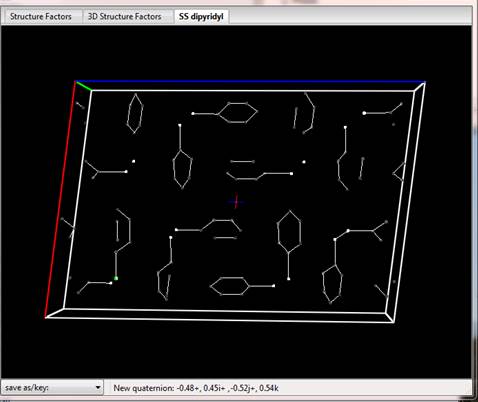Screen dimensions: 478x402
Task: Open the 3D Structure Factors tab
Action: [x=124, y=16]
